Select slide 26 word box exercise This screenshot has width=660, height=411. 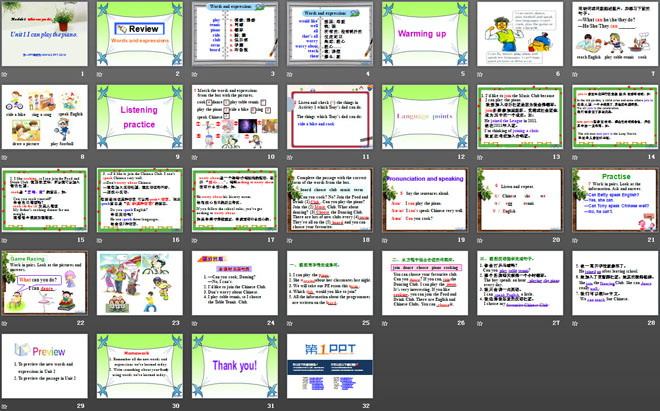coord(425,283)
